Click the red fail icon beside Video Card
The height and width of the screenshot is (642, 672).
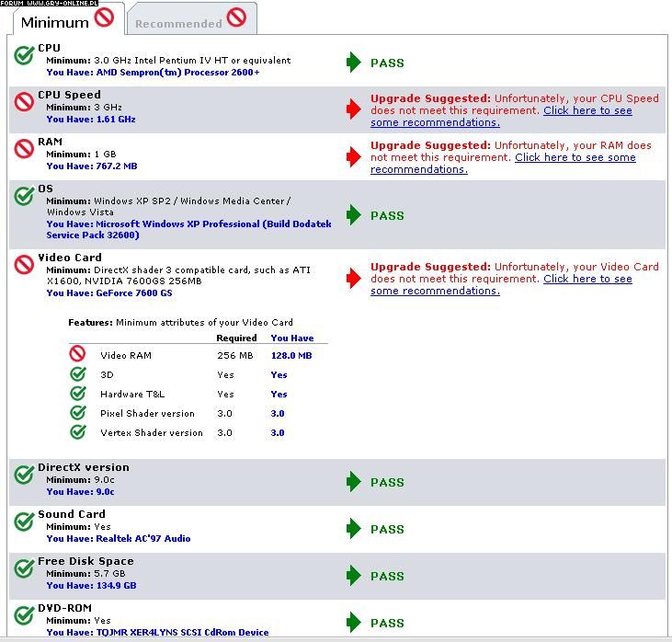click(25, 265)
